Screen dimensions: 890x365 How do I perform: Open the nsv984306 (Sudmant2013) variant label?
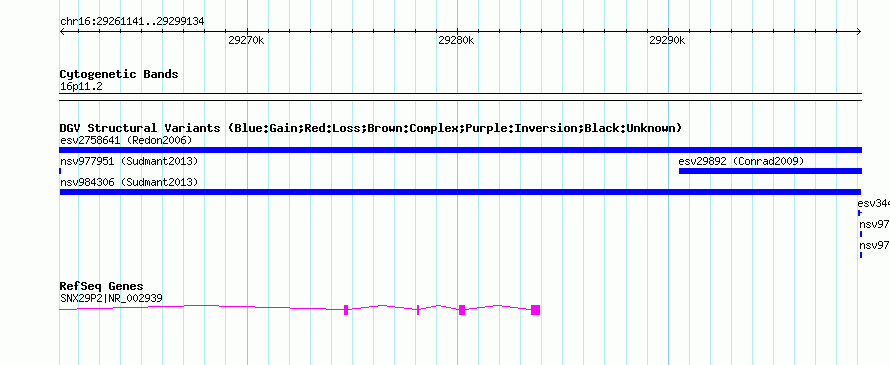coord(129,182)
